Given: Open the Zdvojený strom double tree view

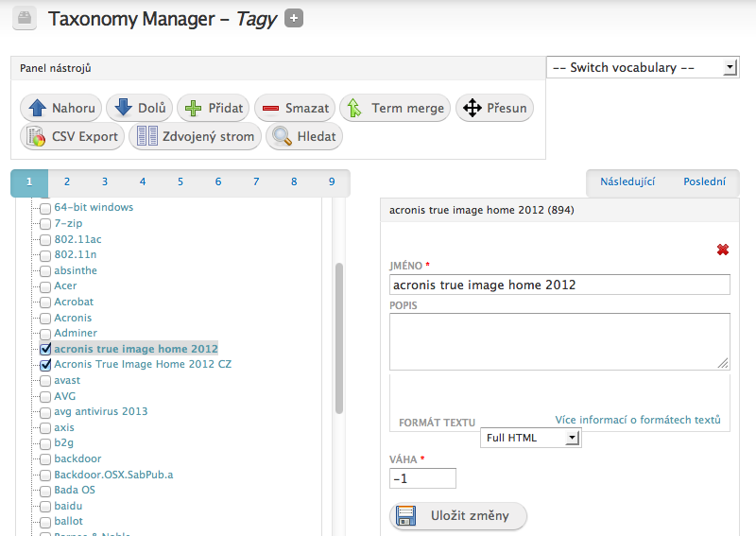Looking at the screenshot, I should point(196,136).
